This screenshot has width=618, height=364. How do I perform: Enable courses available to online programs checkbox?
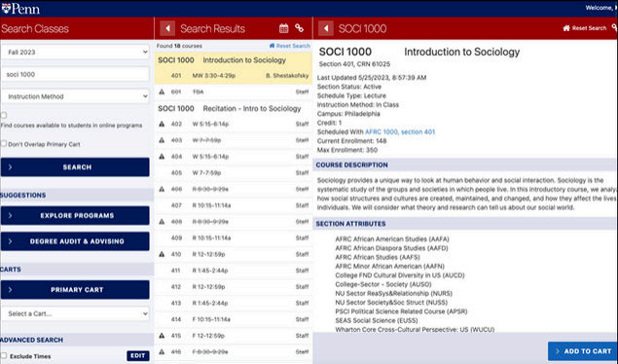(4, 116)
